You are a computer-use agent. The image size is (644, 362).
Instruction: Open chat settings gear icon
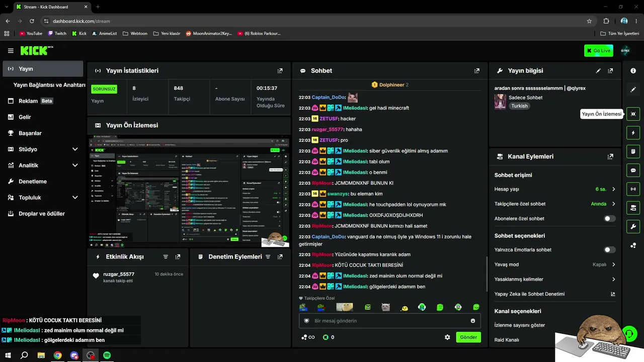tap(447, 337)
